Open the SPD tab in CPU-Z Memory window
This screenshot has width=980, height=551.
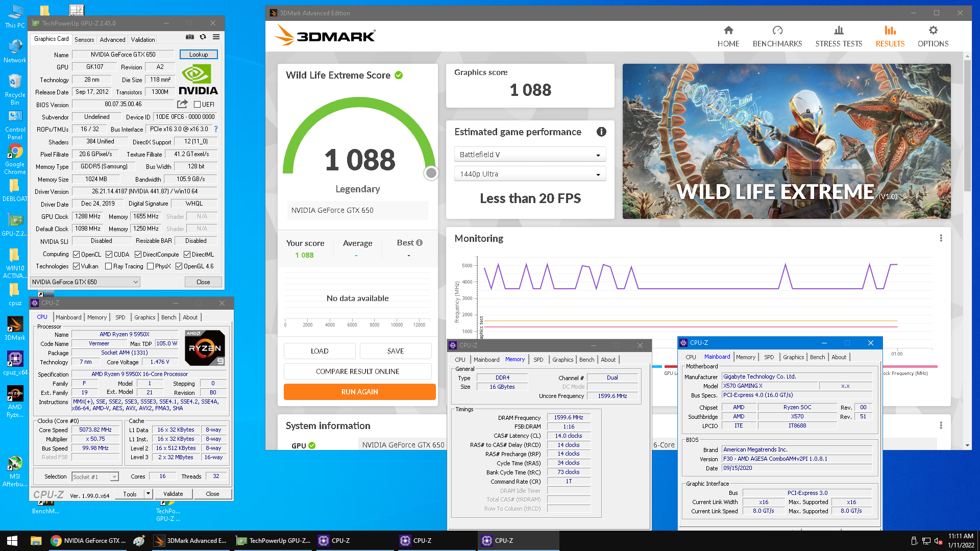click(x=538, y=360)
